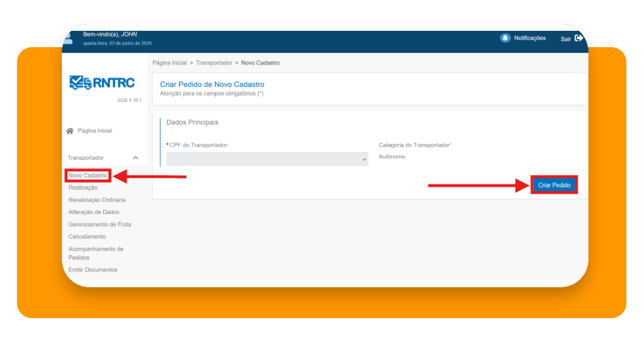Click the Categoria do Transportador label
This screenshot has height=337, width=644.
pyautogui.click(x=415, y=145)
